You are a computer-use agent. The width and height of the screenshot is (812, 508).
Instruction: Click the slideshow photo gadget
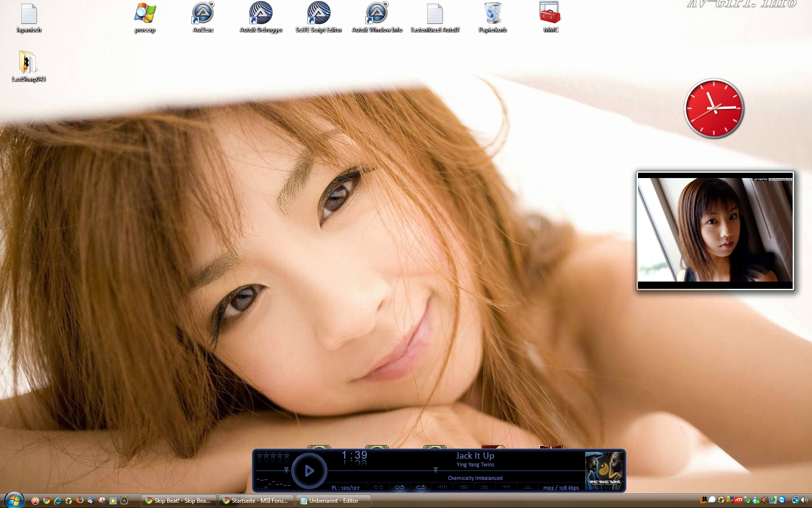tap(715, 231)
